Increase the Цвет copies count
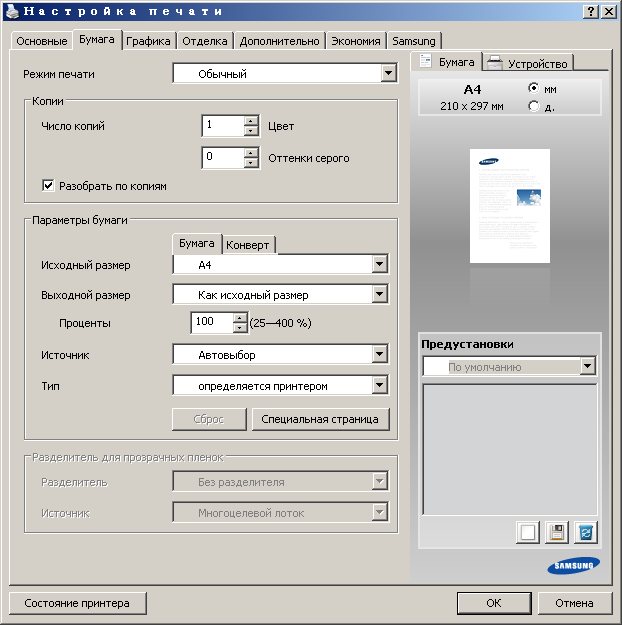Screen dimensions: 622x625 pos(251,121)
